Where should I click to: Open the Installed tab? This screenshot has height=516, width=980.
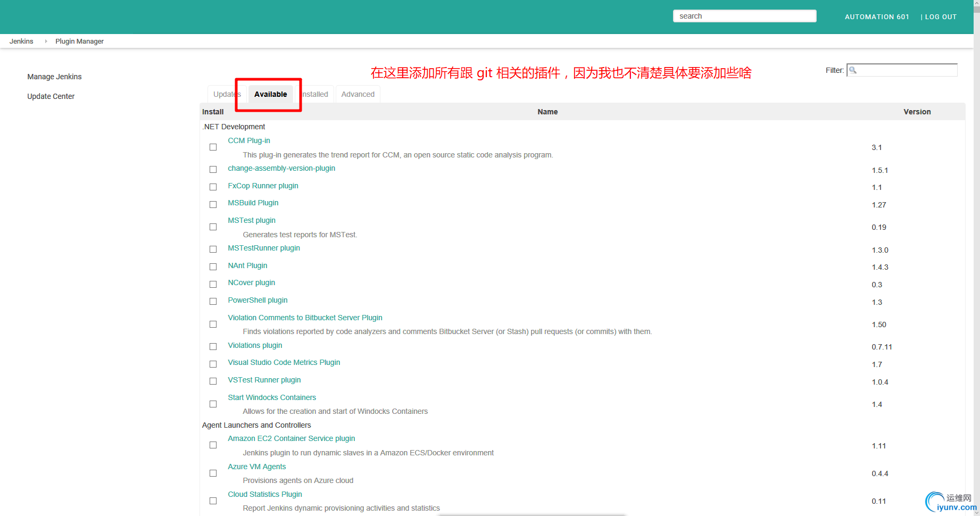coord(314,94)
